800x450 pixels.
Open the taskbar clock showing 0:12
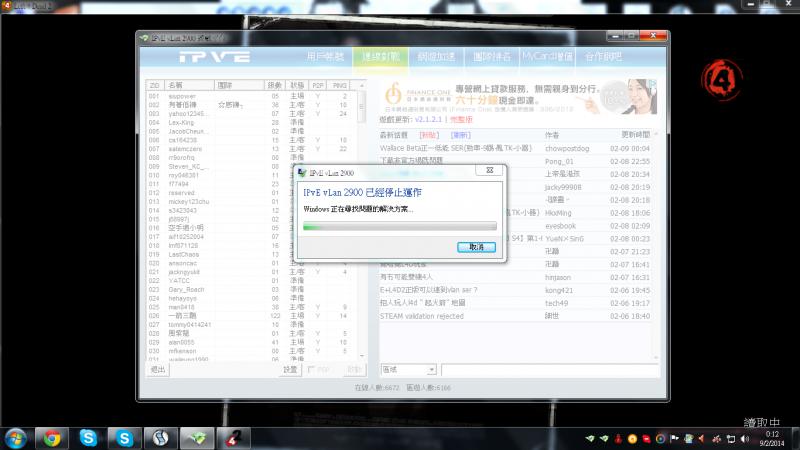coord(772,439)
